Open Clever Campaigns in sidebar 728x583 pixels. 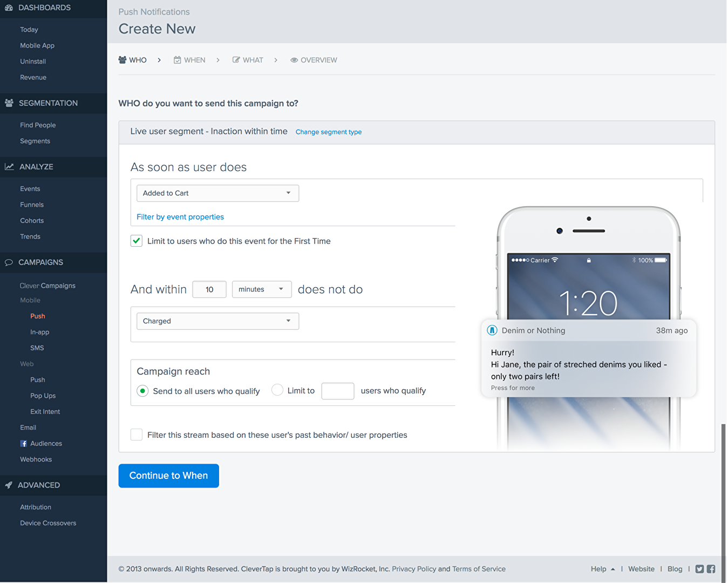[x=47, y=286]
